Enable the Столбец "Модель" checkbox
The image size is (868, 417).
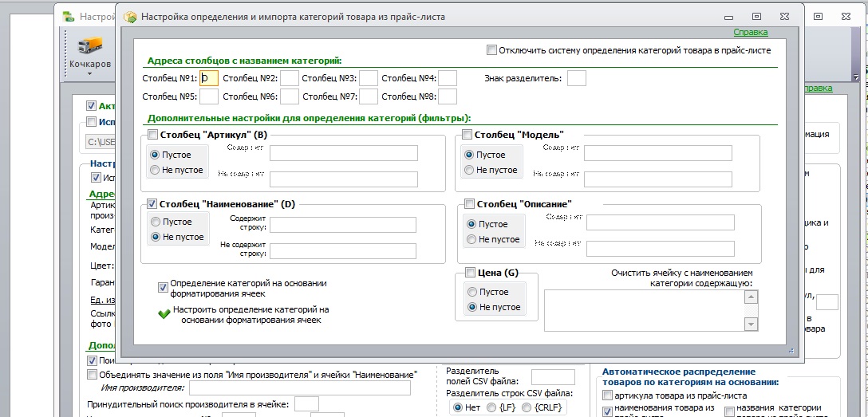click(x=468, y=135)
